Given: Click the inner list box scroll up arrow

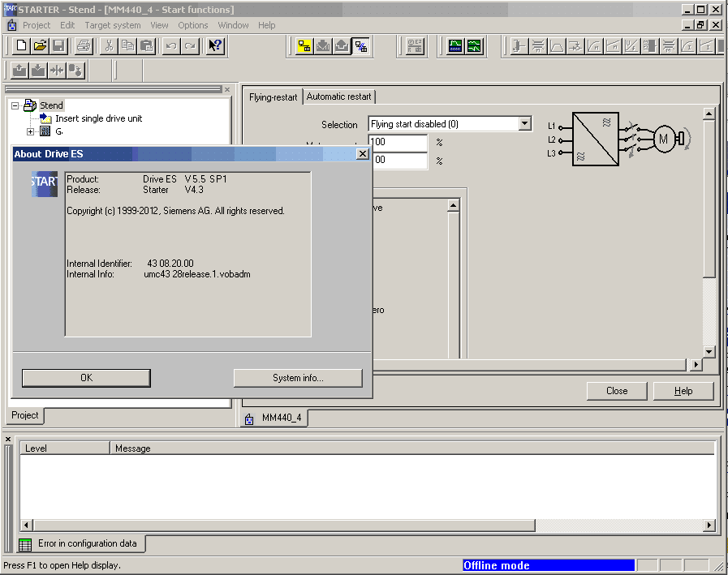Looking at the screenshot, I should [454, 205].
